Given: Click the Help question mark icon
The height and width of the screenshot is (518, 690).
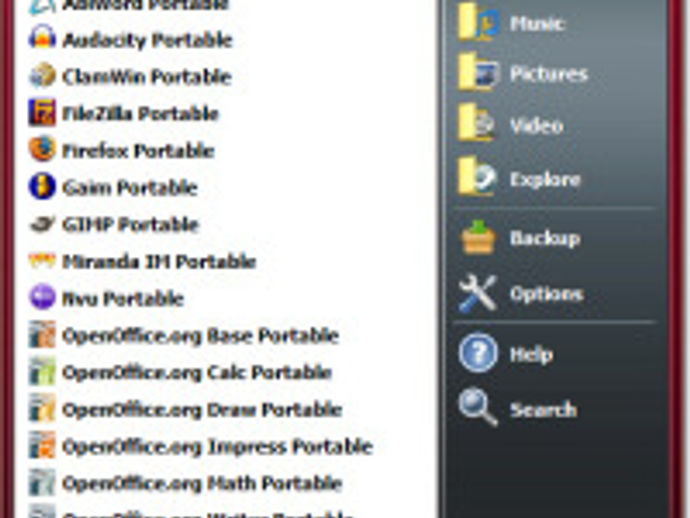Looking at the screenshot, I should point(478,353).
